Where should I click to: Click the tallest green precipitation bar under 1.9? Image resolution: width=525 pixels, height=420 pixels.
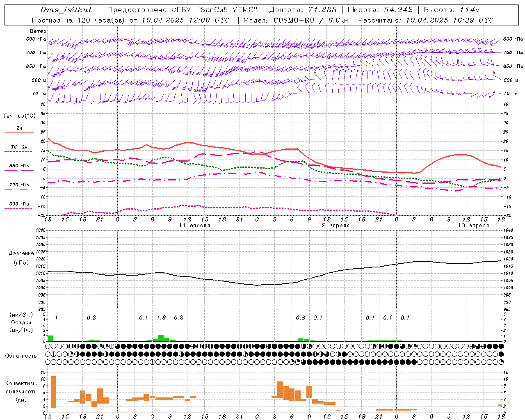click(x=161, y=338)
